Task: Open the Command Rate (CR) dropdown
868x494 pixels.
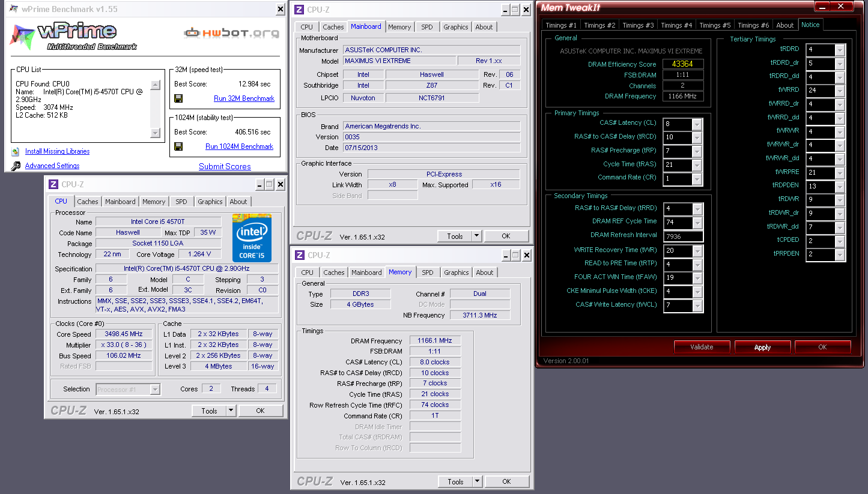Action: [697, 179]
